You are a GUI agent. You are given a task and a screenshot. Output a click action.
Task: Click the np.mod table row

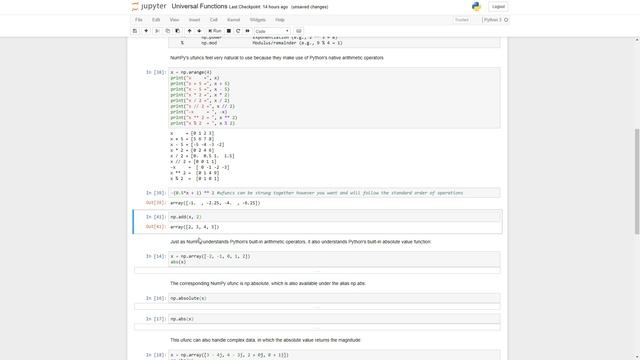(x=261, y=43)
